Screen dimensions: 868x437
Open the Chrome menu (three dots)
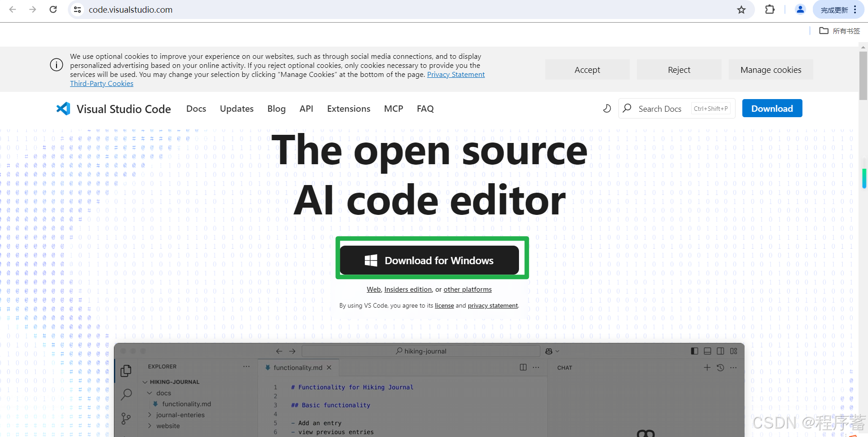coord(855,9)
